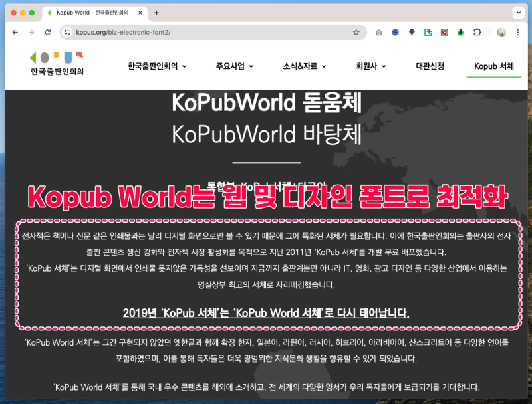532x404 pixels.
Task: Click the paragraph starting 전자책은 책이나 신문
Action: [267, 244]
